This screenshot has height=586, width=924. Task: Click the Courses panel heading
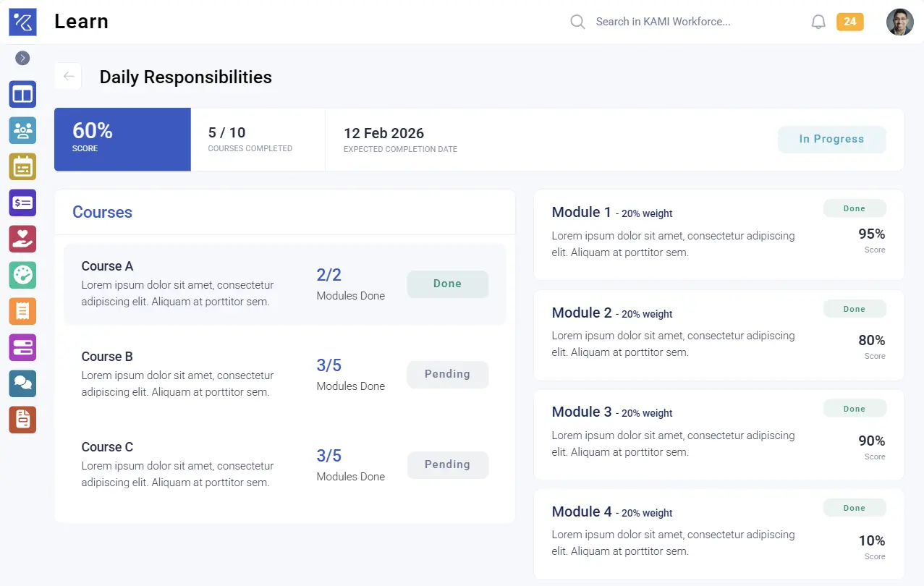(x=102, y=212)
